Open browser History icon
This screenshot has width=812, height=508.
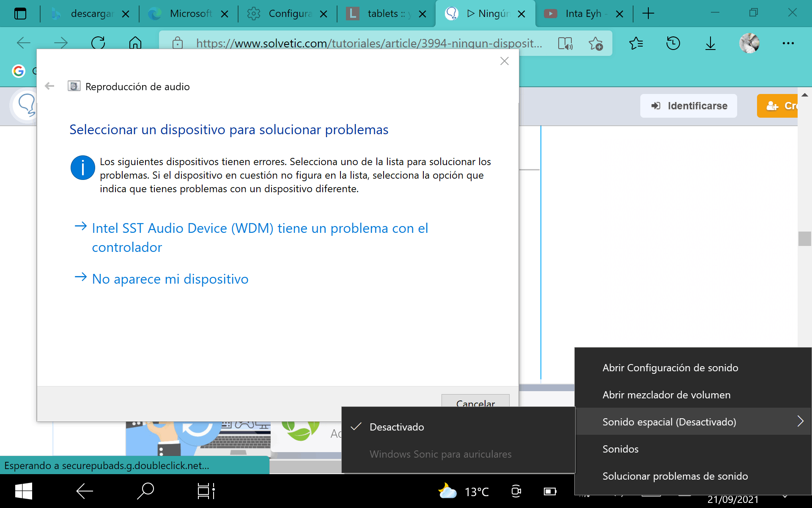coord(673,43)
